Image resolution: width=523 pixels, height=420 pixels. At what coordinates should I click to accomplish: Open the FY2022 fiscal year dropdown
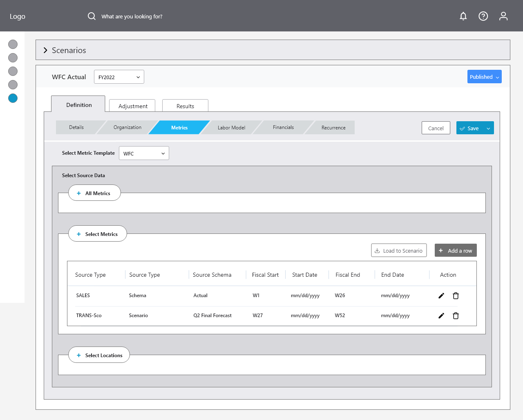119,77
